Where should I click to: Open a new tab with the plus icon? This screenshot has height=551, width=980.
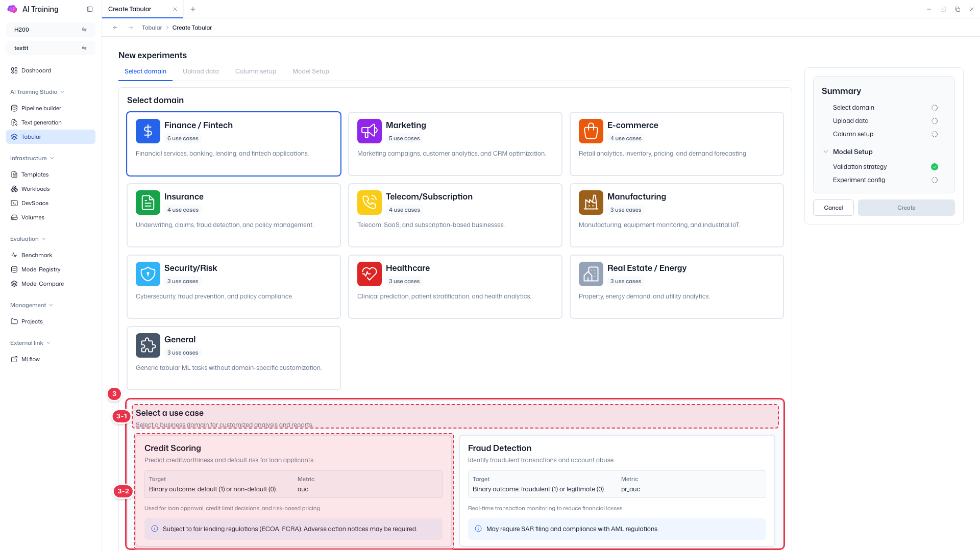(x=193, y=9)
